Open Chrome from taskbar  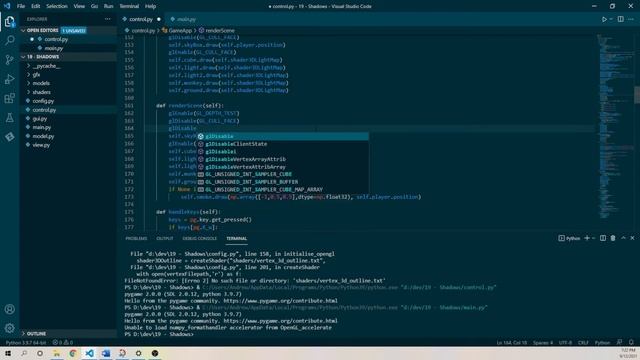(73, 353)
